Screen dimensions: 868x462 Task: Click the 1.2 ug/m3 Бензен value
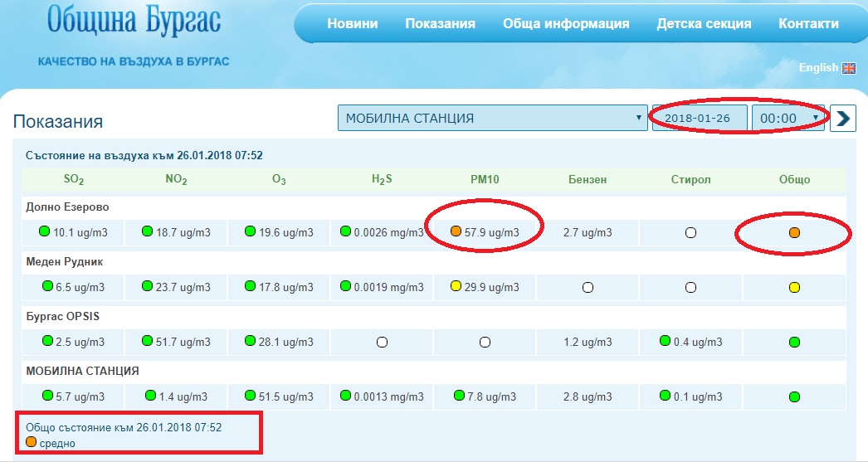click(x=588, y=342)
